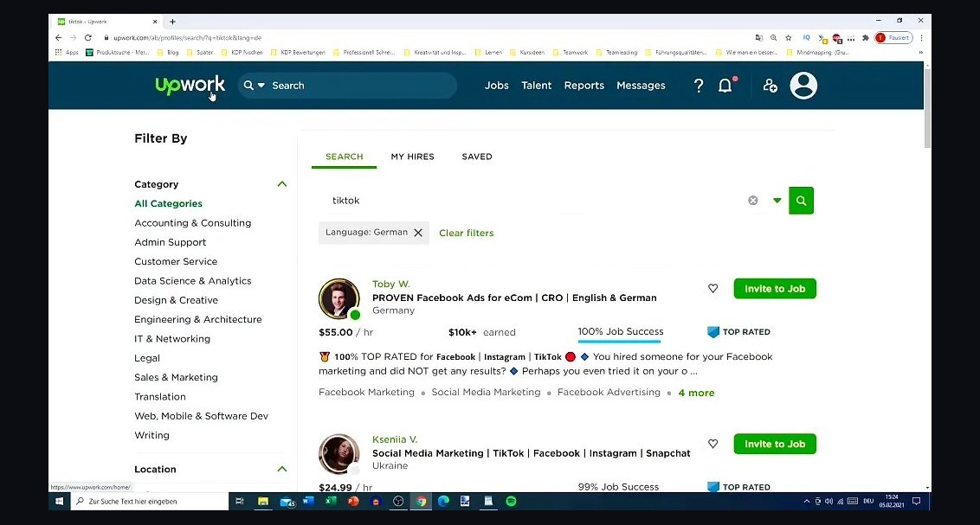
Task: Click the Clear filters link
Action: point(467,233)
